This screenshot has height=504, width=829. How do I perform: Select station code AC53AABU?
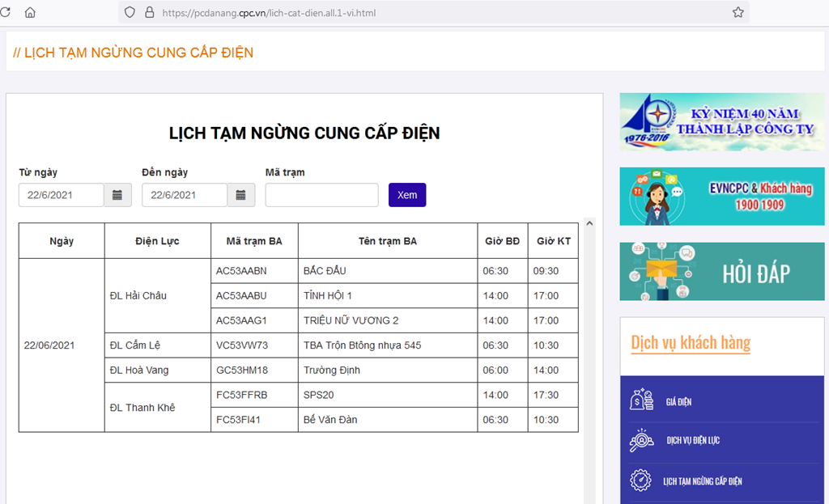click(x=254, y=295)
